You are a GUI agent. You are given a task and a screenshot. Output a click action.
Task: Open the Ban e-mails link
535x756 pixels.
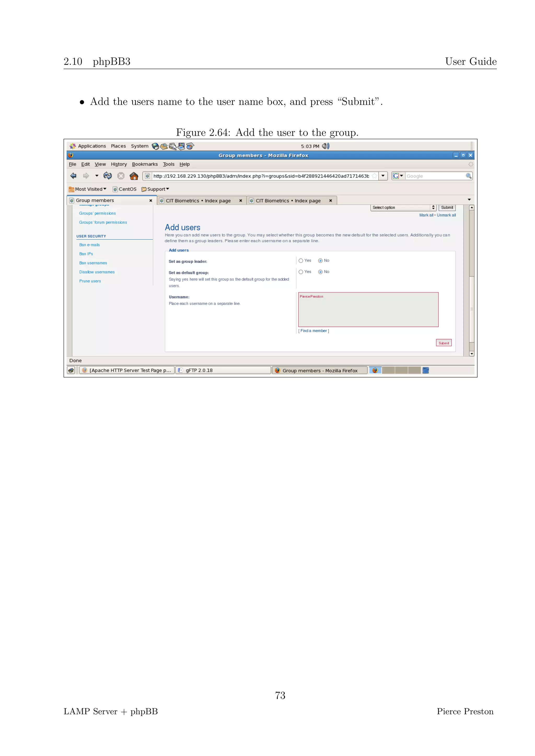tap(89, 245)
